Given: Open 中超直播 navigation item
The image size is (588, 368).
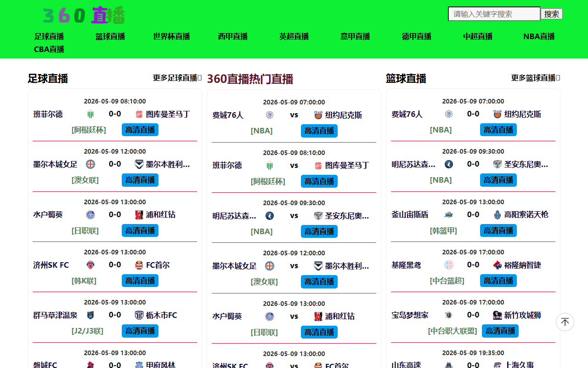Looking at the screenshot, I should (478, 36).
